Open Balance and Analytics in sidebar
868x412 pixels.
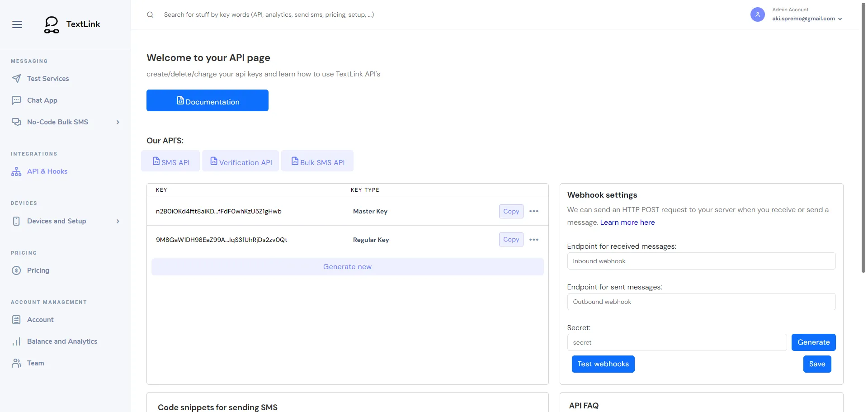[x=62, y=341]
